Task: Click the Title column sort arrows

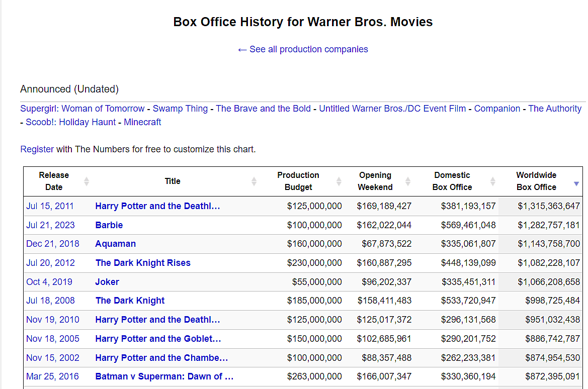Action: point(254,181)
